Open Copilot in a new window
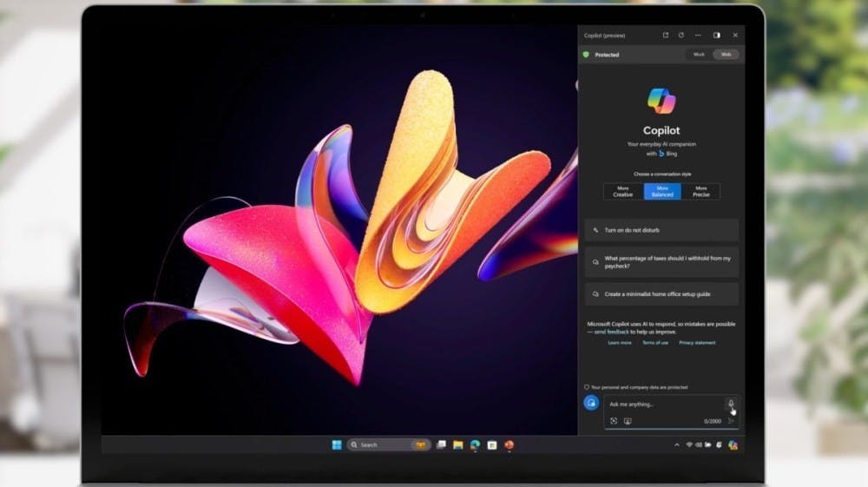The image size is (868, 487). pos(666,36)
